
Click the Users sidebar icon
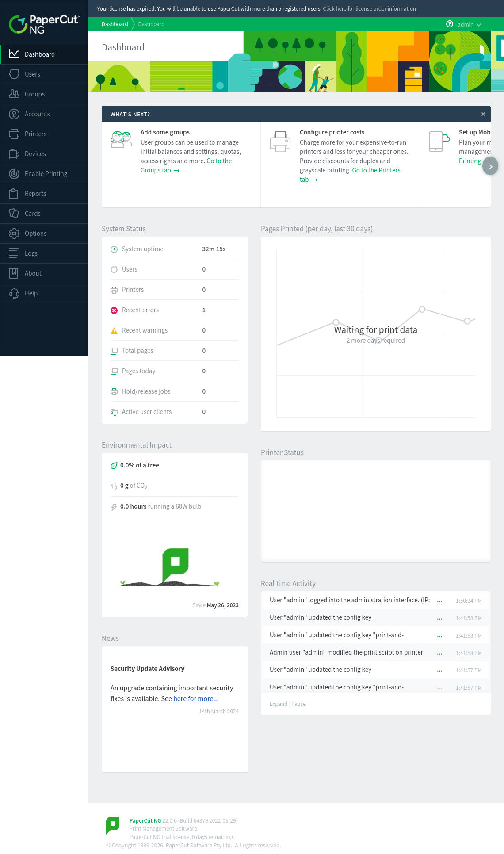[14, 74]
